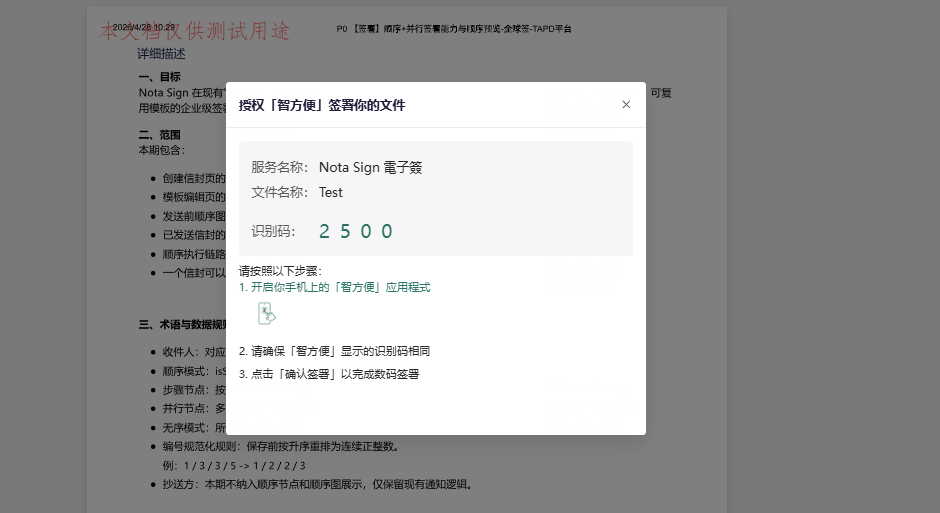940x513 pixels.
Task: Click the dialog title 授权「智方便」签署你的文件
Action: [x=322, y=105]
